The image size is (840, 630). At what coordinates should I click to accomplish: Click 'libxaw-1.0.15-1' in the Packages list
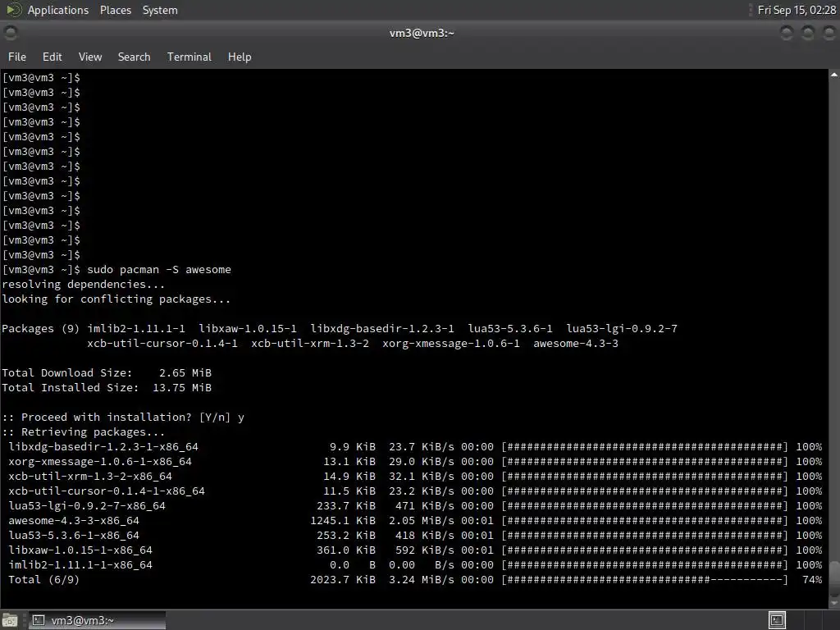point(248,328)
